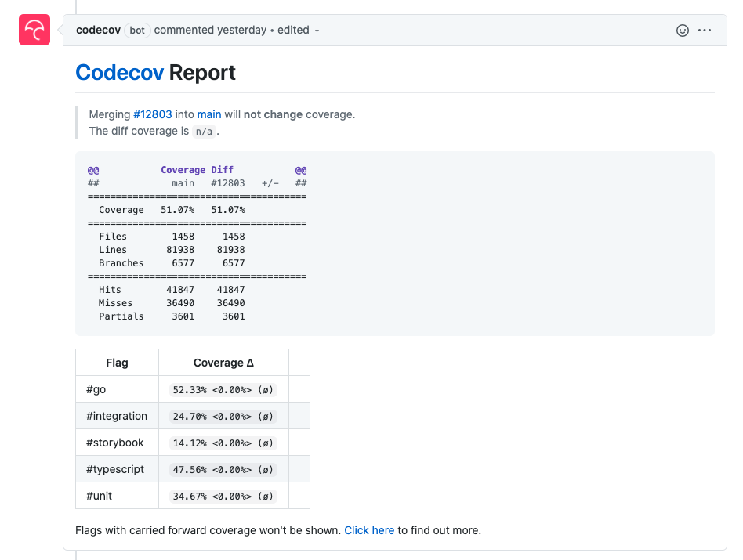Screen dimensions: 743x560
Task: Open the comment options ellipsis menu
Action: [x=705, y=31]
